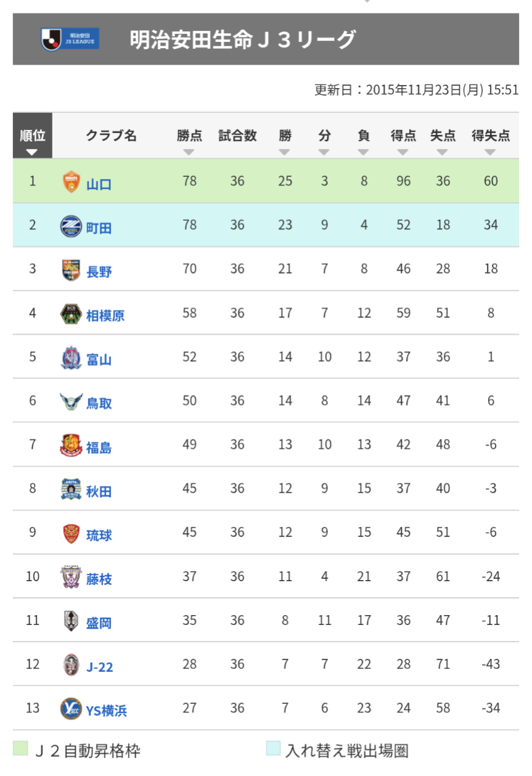532x776 pixels.
Task: Click the Sagamihara (相模原) club crest
Action: coord(71,314)
